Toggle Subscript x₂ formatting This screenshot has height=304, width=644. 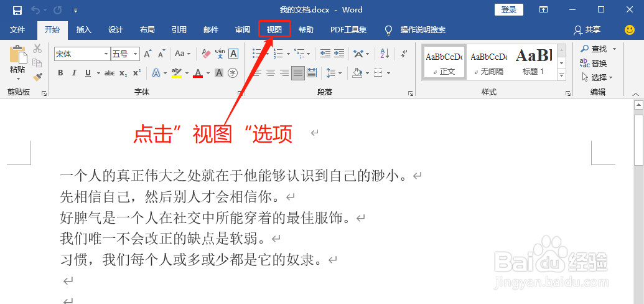point(123,73)
